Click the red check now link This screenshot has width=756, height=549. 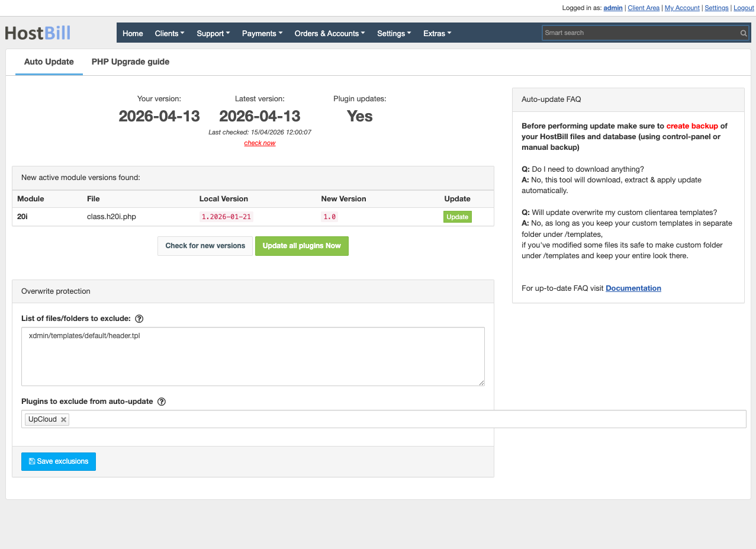260,143
